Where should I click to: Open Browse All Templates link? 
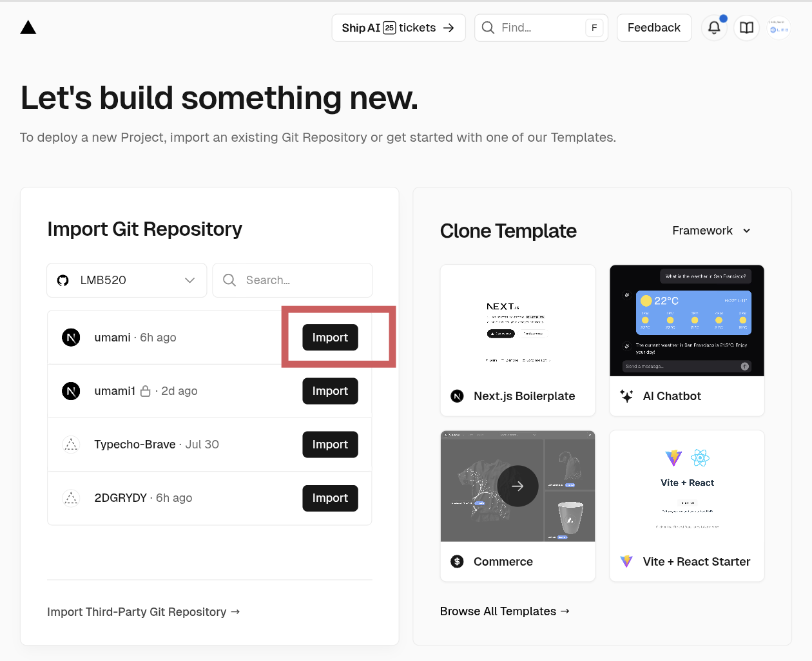point(505,611)
